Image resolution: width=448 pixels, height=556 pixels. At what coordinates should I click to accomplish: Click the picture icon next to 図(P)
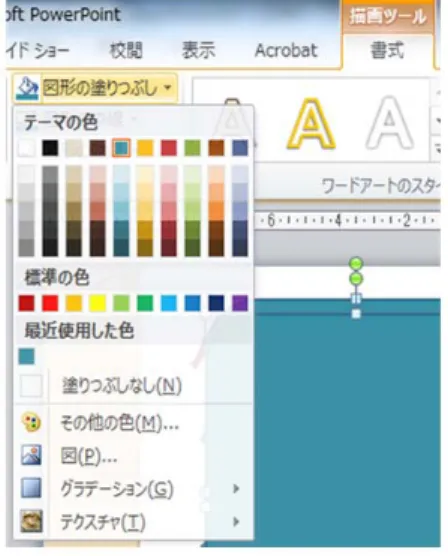point(32,455)
